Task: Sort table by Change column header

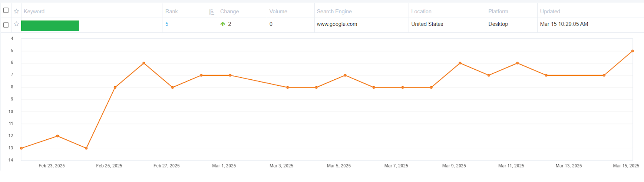Action: click(x=229, y=11)
